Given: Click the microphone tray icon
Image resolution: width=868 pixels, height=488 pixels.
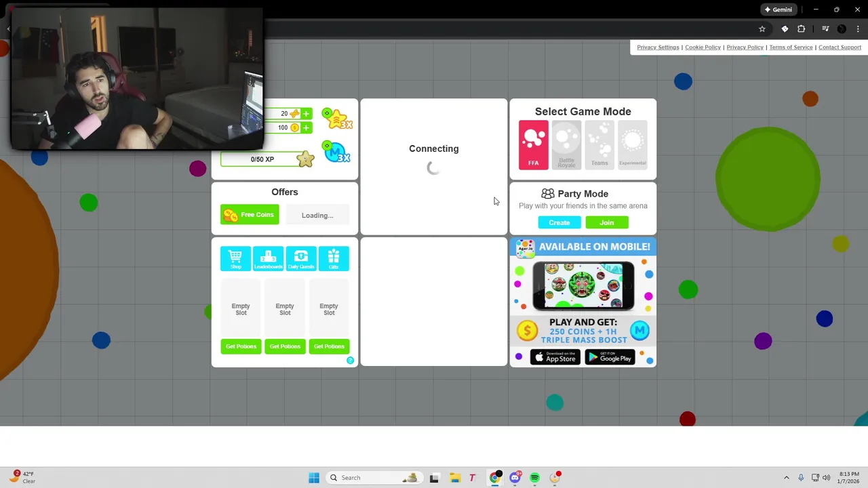Looking at the screenshot, I should pyautogui.click(x=801, y=478).
